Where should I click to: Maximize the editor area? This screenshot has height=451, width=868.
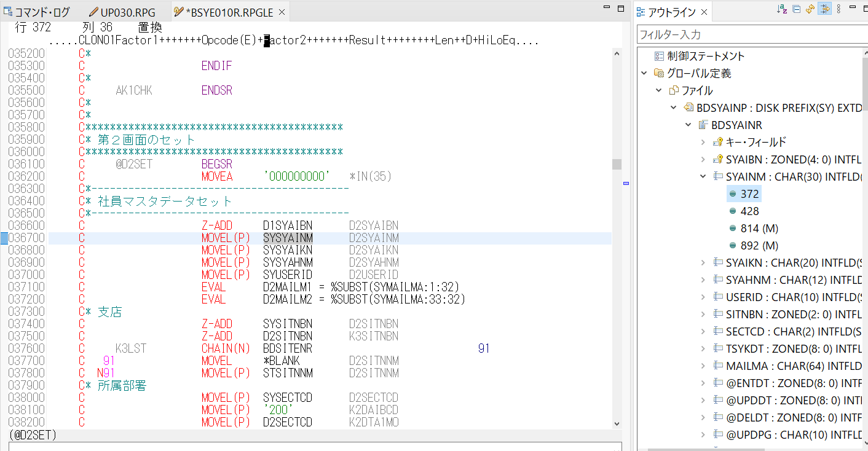[621, 8]
